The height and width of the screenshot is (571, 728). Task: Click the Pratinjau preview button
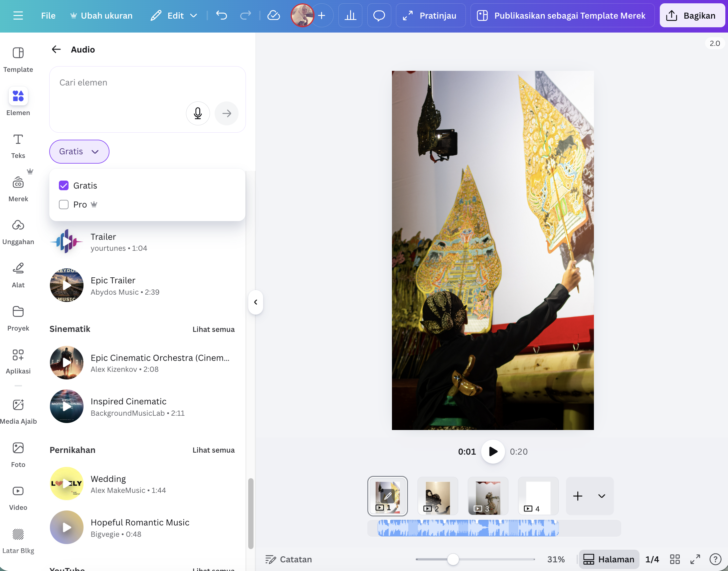431,16
